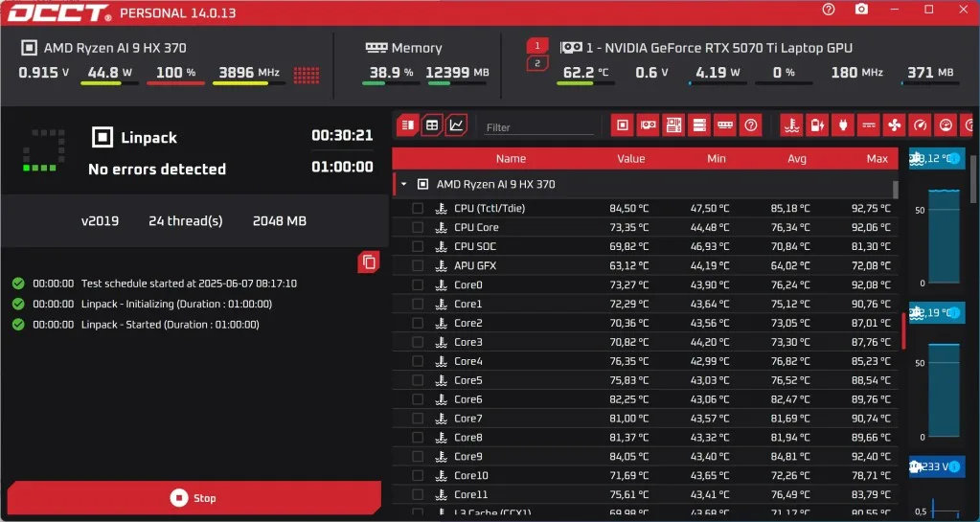Select GPU 1 in the GPU selector
This screenshot has width=980, height=522.
(537, 46)
